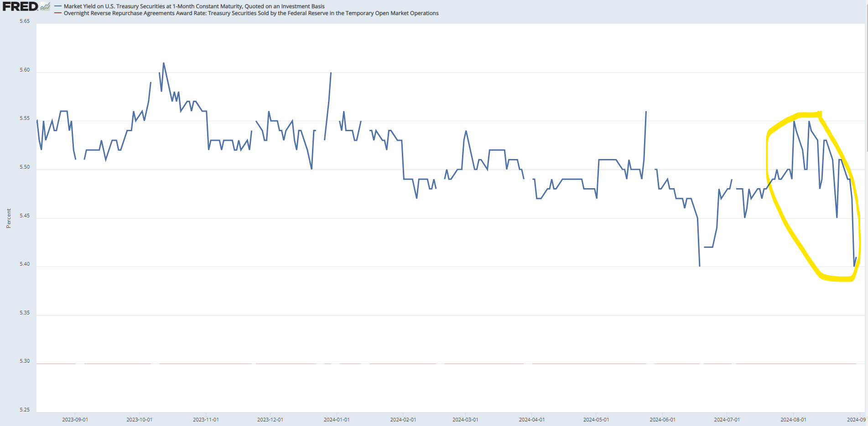Viewport: 868px width, 426px height.
Task: Click the blue line low point in mid-June 2024
Action: pos(699,266)
